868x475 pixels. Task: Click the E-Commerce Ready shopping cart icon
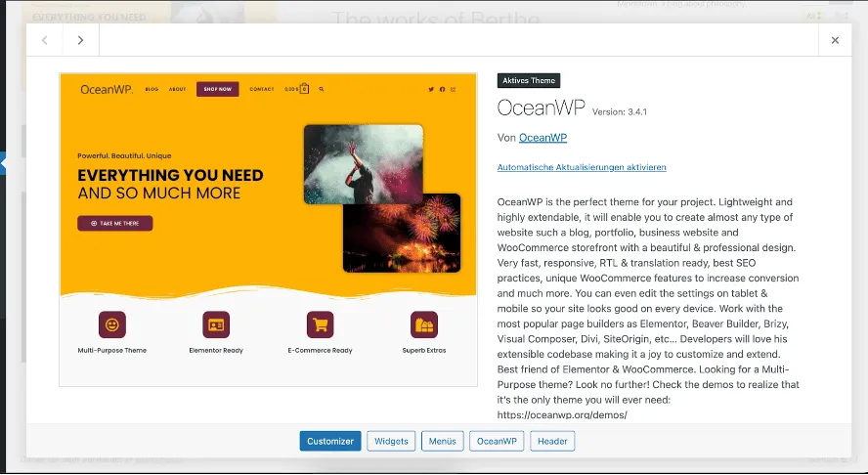click(321, 324)
